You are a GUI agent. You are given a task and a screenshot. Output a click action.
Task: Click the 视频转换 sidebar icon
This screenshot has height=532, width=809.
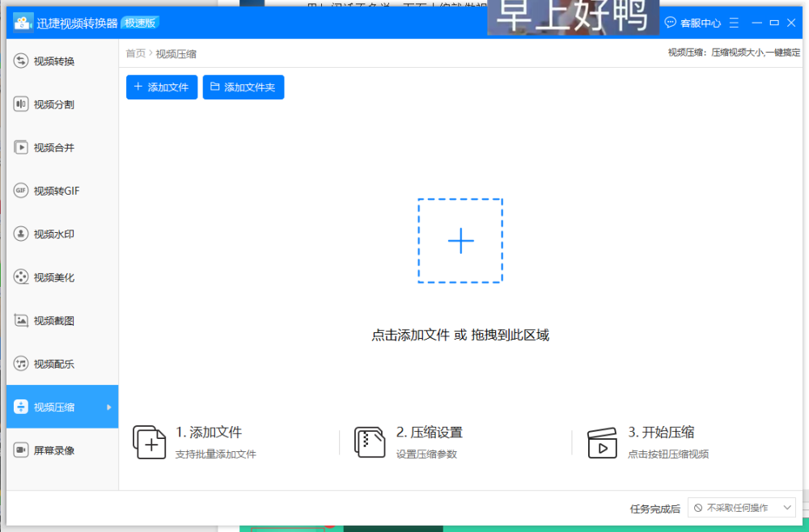(x=22, y=61)
